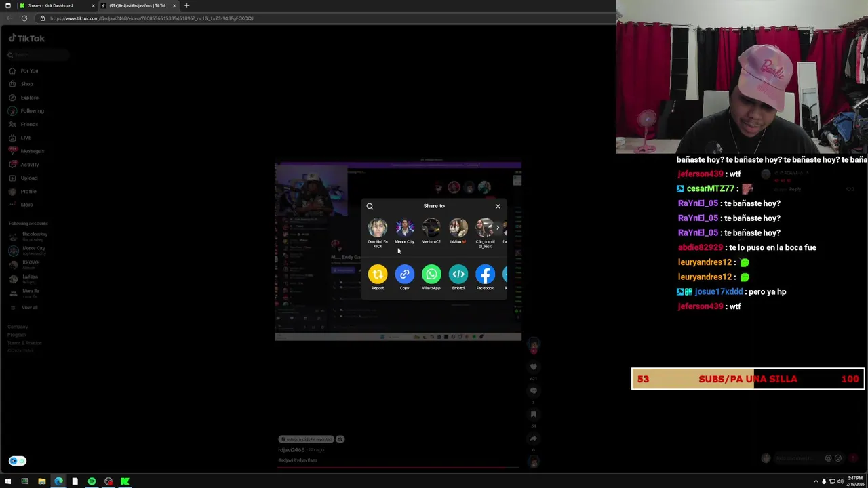Switch to the TikTok browser tab
This screenshot has height=488, width=868.
(138, 5)
